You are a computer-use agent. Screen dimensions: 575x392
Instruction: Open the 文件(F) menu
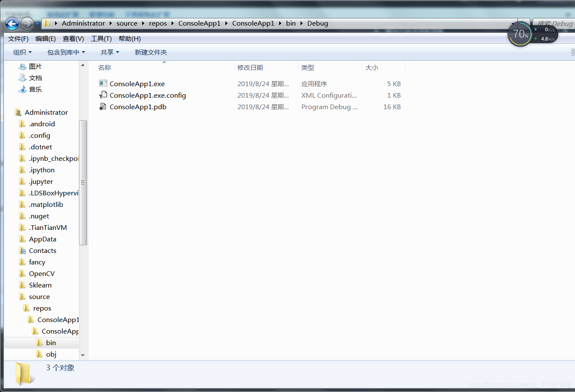click(18, 39)
